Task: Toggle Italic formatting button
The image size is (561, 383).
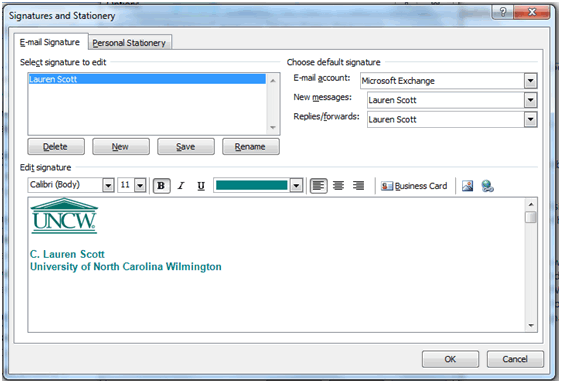Action: (181, 186)
